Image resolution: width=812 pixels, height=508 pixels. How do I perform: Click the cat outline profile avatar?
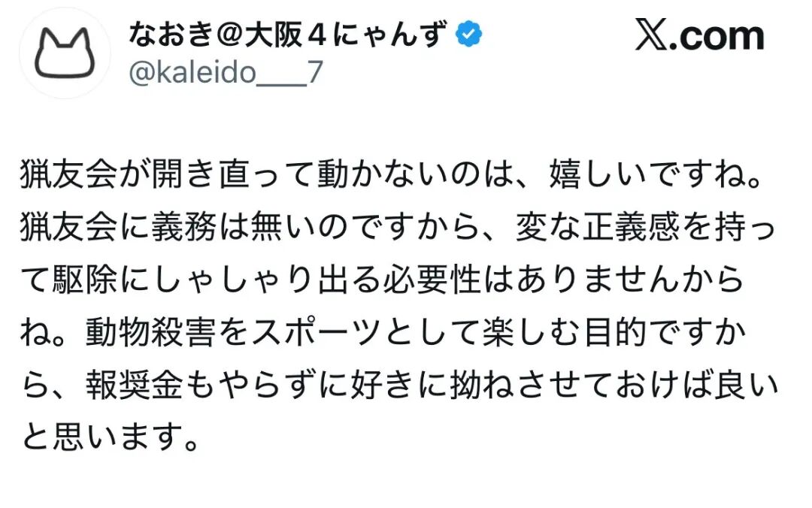65,54
